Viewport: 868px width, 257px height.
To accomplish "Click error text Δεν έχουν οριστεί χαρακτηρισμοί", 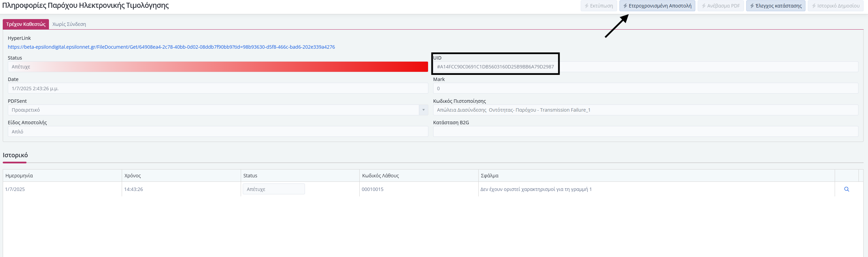I will (536, 189).
